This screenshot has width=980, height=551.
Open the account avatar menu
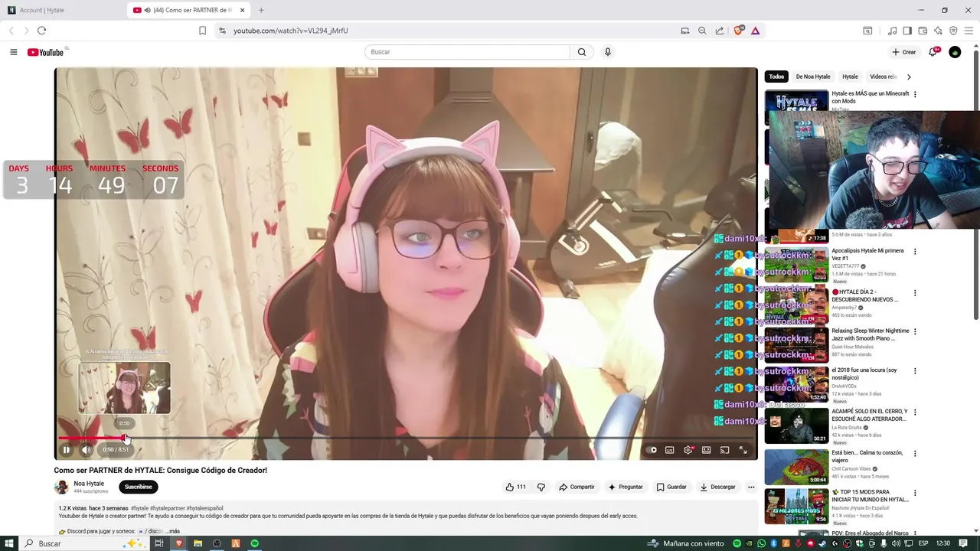point(955,52)
